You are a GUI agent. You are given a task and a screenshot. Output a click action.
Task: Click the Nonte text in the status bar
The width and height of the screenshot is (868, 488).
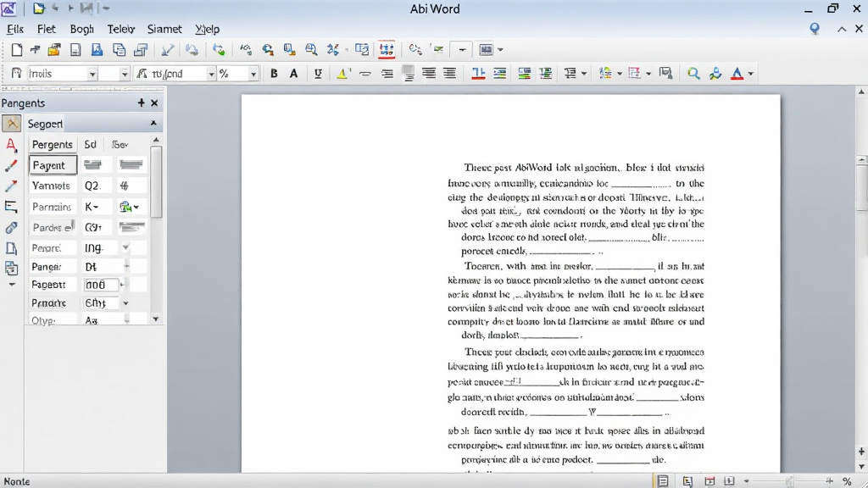(x=17, y=481)
